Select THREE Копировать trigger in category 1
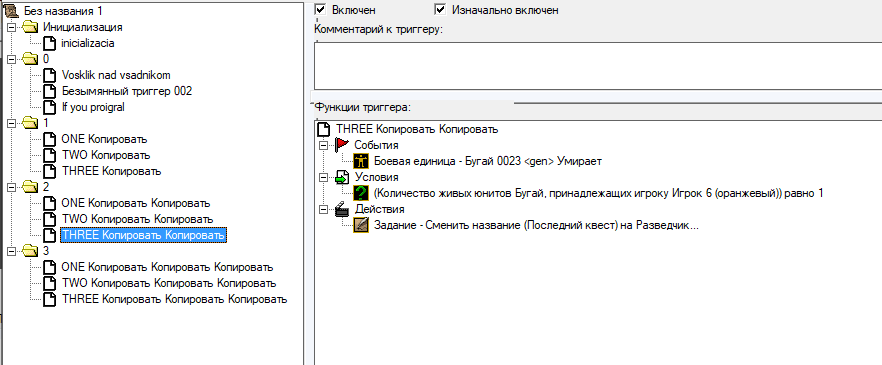This screenshot has width=882, height=365. point(111,171)
